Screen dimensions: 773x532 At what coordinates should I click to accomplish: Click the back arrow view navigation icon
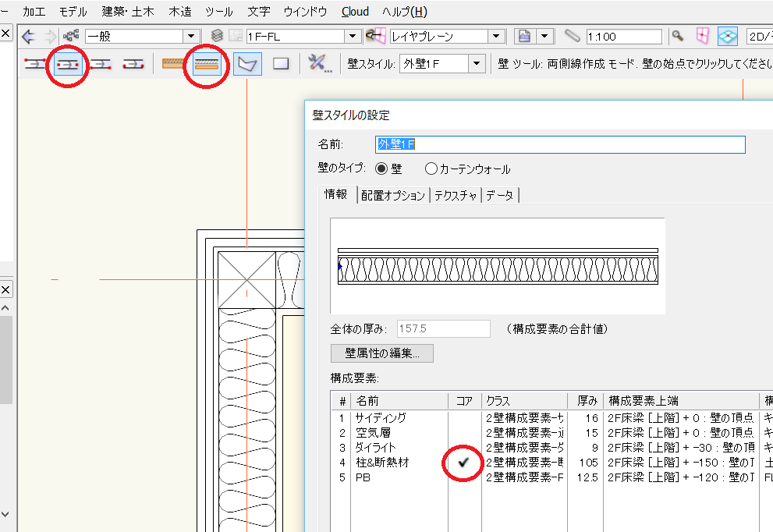coord(29,36)
